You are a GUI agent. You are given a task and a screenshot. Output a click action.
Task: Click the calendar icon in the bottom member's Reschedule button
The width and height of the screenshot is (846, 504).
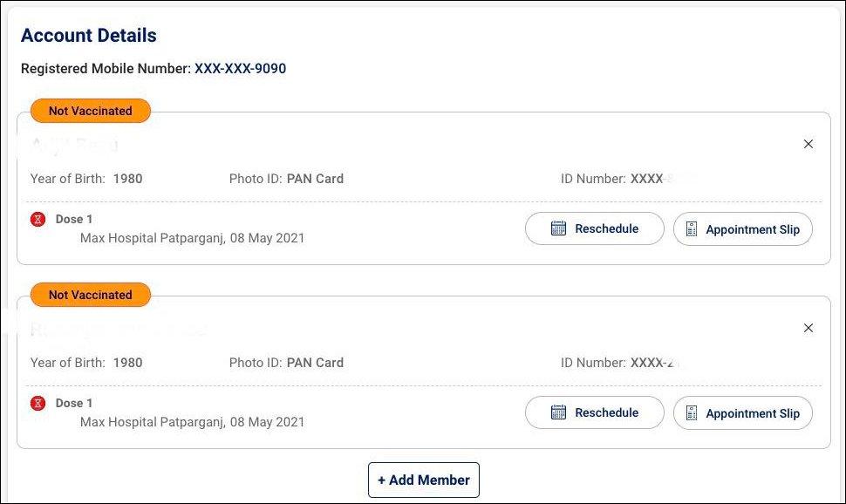(x=559, y=412)
